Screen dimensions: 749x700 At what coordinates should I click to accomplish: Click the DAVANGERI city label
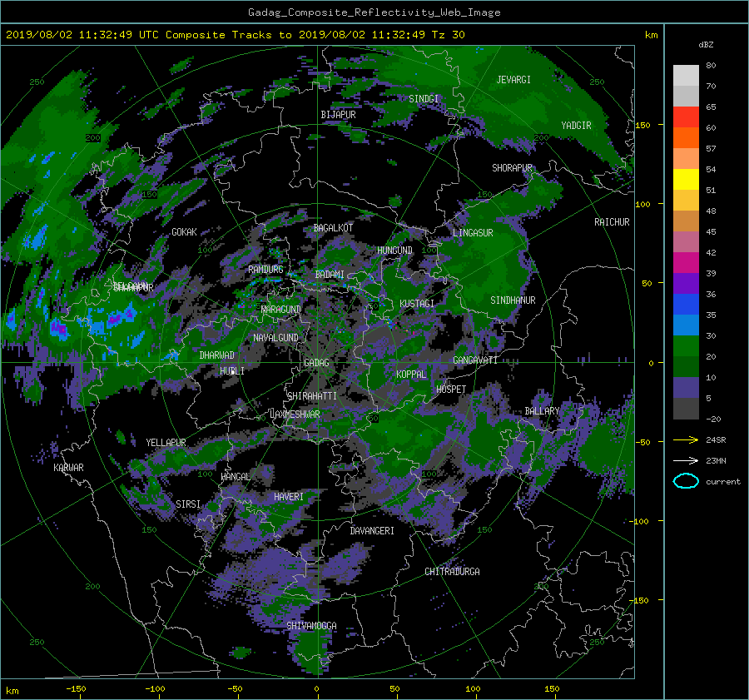pos(372,531)
